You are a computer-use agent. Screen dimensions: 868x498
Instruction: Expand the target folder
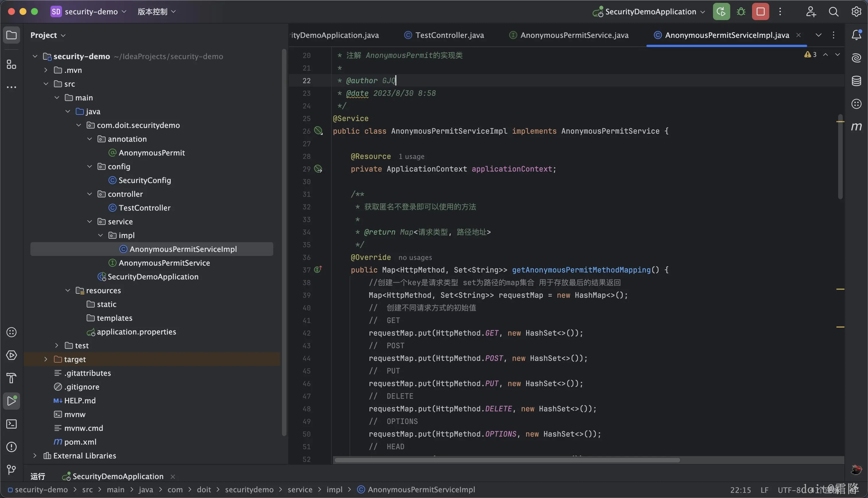tap(46, 359)
